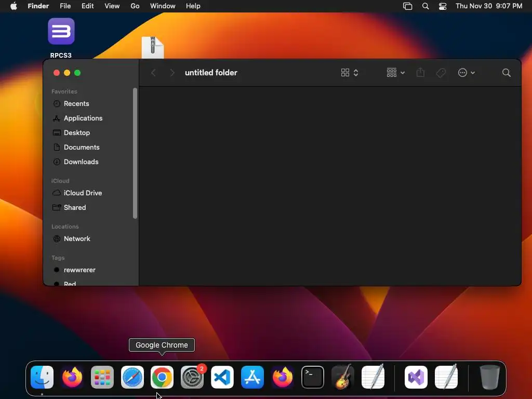
Task: Click the Recents clock icon
Action: (57, 103)
